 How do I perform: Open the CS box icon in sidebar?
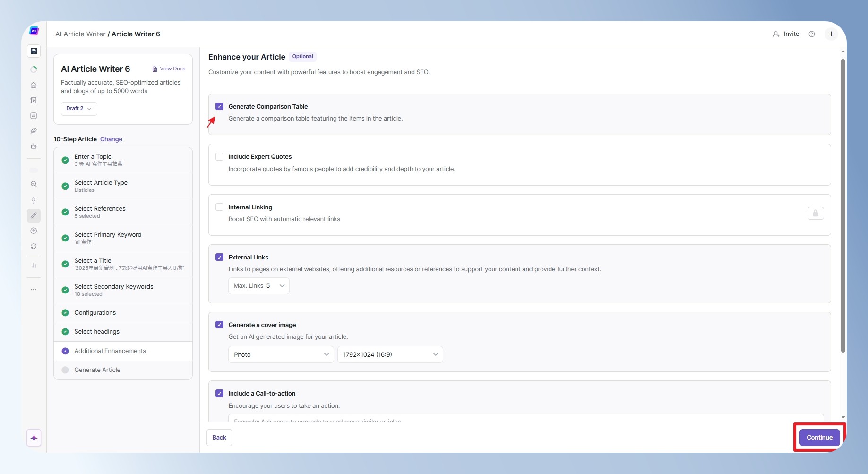point(34,116)
